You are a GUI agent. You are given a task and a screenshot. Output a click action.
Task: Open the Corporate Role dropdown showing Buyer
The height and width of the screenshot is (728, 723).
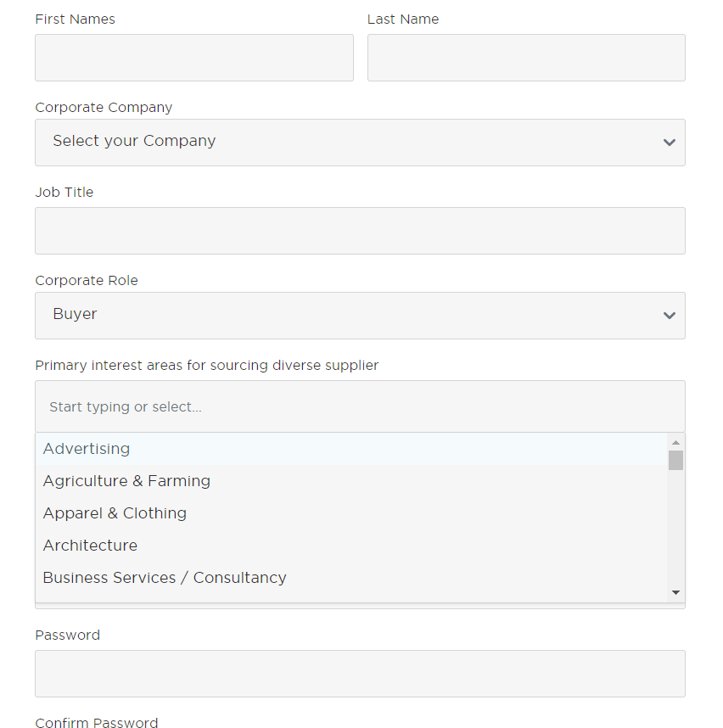(360, 316)
